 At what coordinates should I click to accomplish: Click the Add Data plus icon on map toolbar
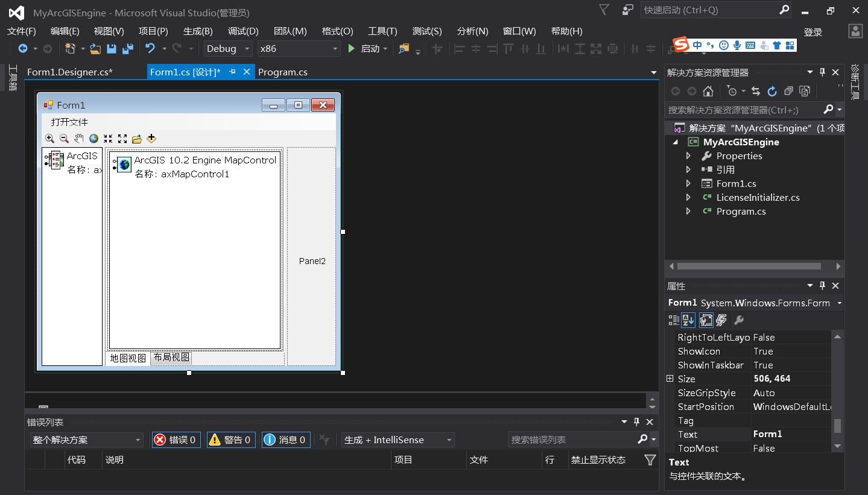click(151, 139)
